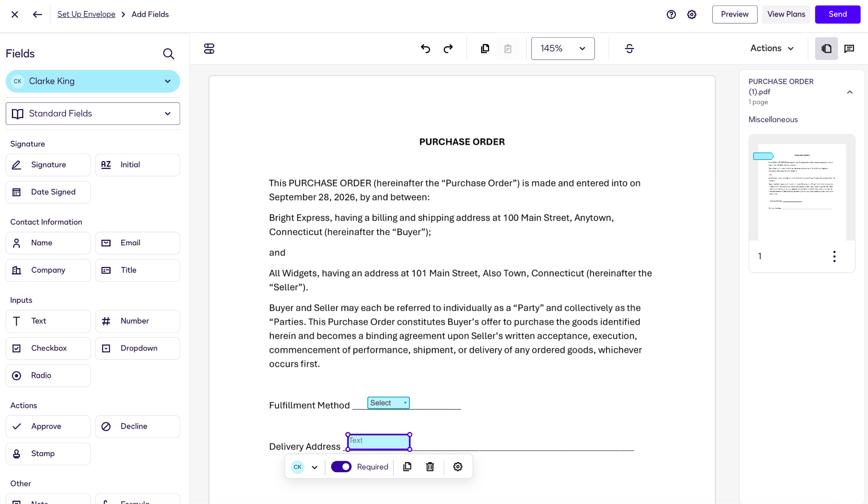Open the Select dropdown field on document

388,403
